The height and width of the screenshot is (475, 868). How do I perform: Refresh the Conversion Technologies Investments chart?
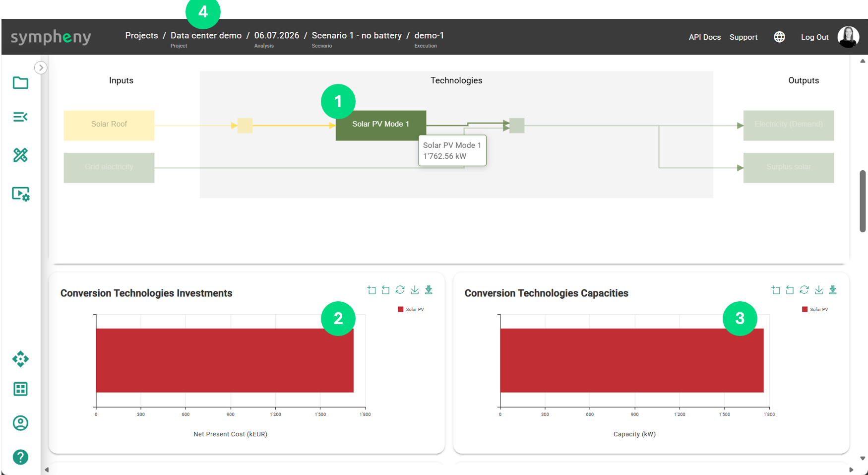(x=400, y=290)
